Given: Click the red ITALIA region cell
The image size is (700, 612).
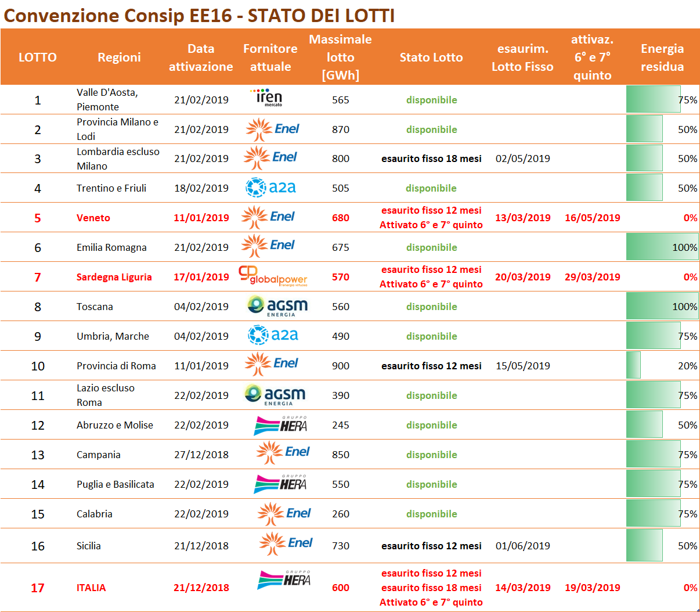Looking at the screenshot, I should click(91, 588).
